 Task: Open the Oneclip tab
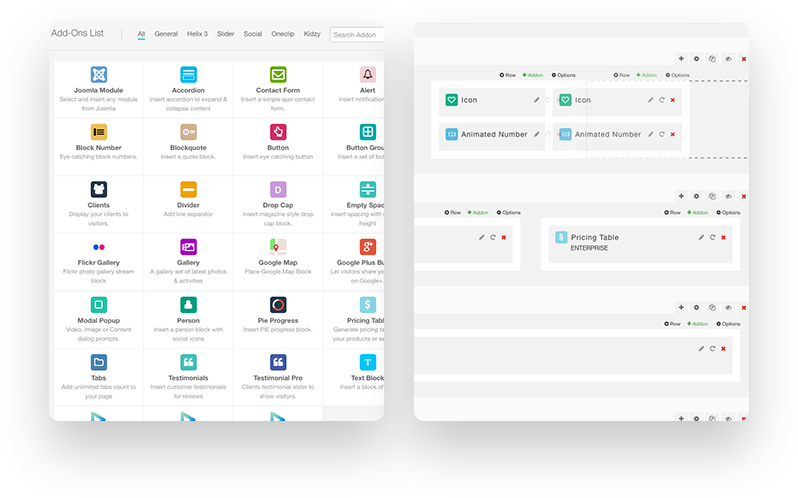pyautogui.click(x=283, y=34)
